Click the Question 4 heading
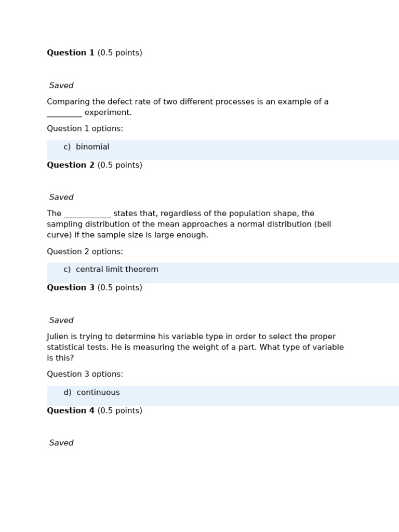Image resolution: width=399 pixels, height=532 pixels. coord(71,411)
